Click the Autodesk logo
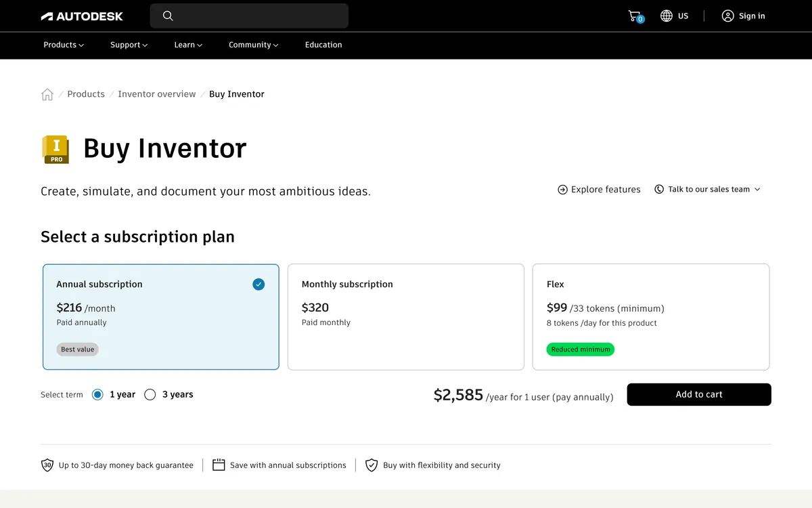This screenshot has height=508, width=812. point(82,16)
